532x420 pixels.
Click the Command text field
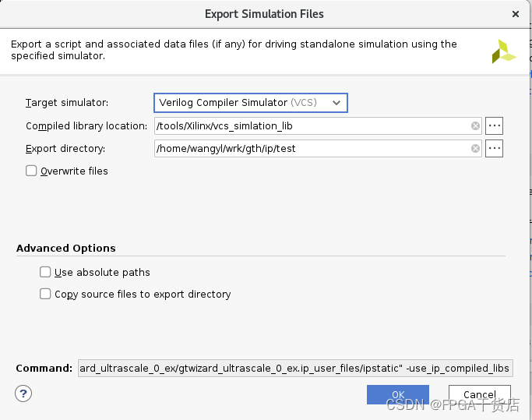click(x=295, y=369)
